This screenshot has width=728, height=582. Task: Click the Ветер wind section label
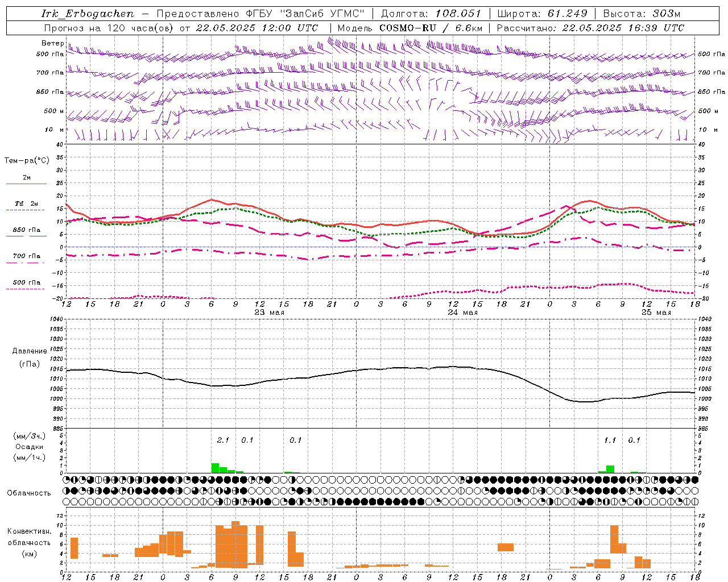click(52, 43)
